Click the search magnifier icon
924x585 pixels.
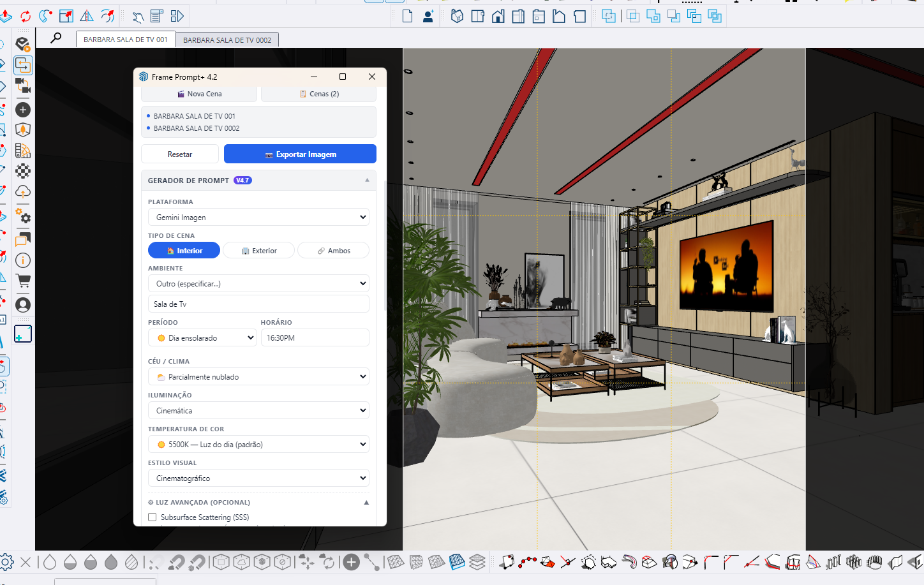click(x=56, y=38)
